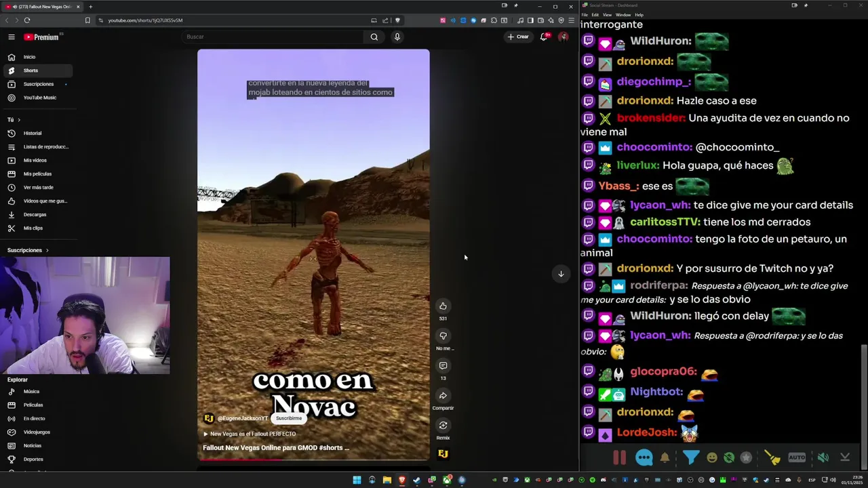Focus the YouTube Buscar search field
The image size is (868, 488).
tap(271, 37)
